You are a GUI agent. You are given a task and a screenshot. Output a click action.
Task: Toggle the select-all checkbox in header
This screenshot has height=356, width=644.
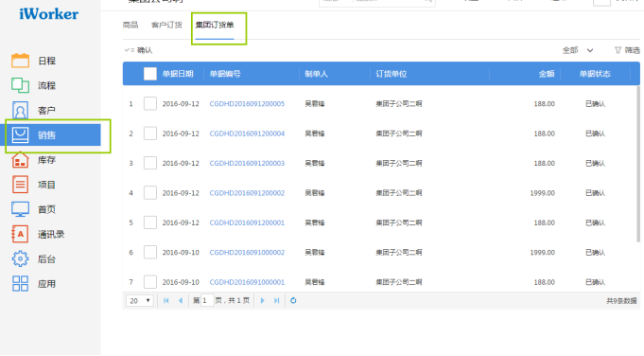point(150,74)
